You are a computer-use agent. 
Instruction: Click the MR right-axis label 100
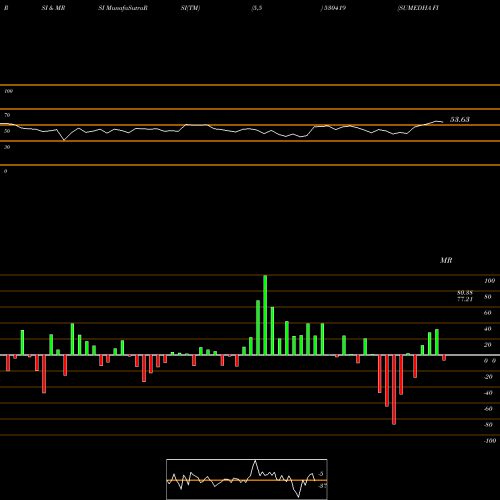pyautogui.click(x=489, y=281)
